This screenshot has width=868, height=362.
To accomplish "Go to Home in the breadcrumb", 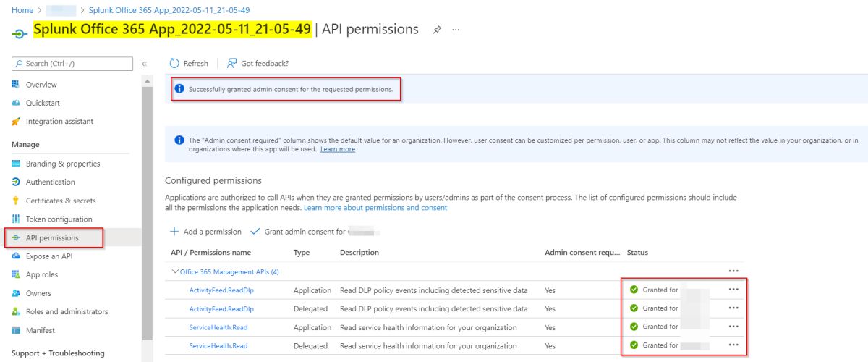I will coord(22,10).
